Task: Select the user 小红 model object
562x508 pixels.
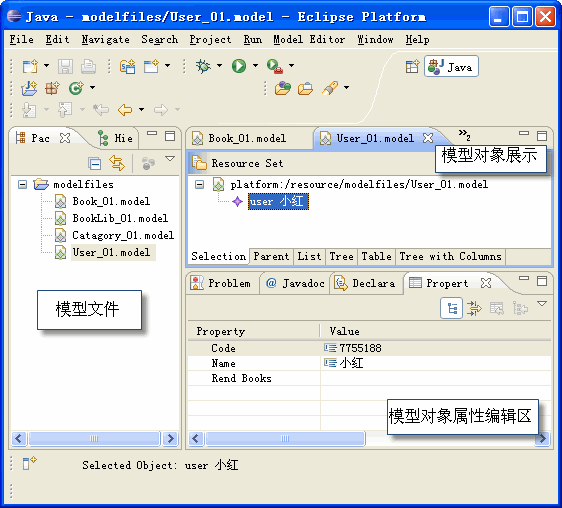Action: pos(278,201)
